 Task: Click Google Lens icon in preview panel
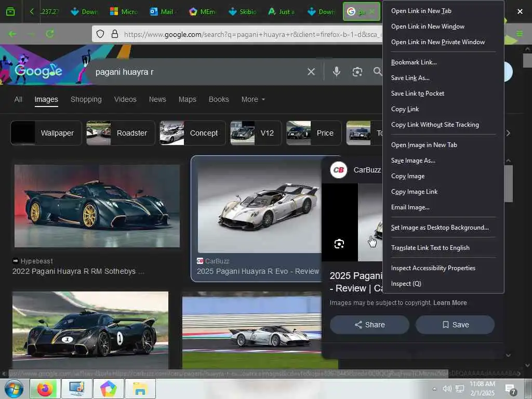click(339, 244)
